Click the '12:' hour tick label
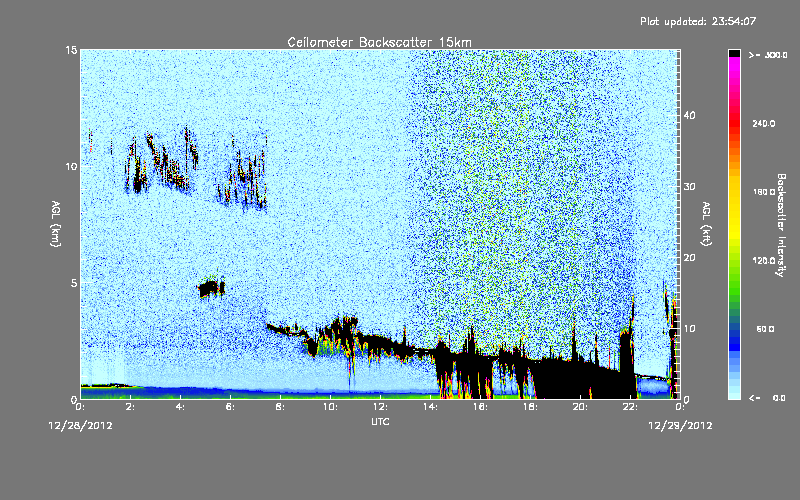Screen dimensions: 800x500 pyautogui.click(x=380, y=407)
